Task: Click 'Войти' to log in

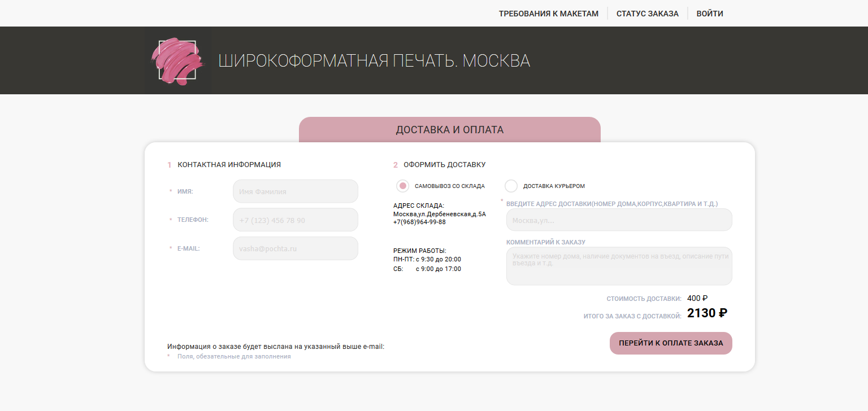Action: [x=709, y=13]
